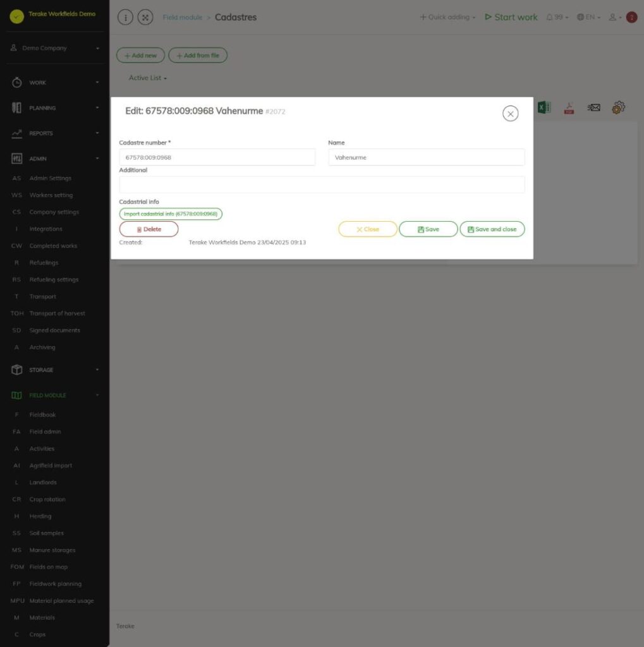Open the Quick adding dropdown
The image size is (644, 647).
click(x=447, y=17)
